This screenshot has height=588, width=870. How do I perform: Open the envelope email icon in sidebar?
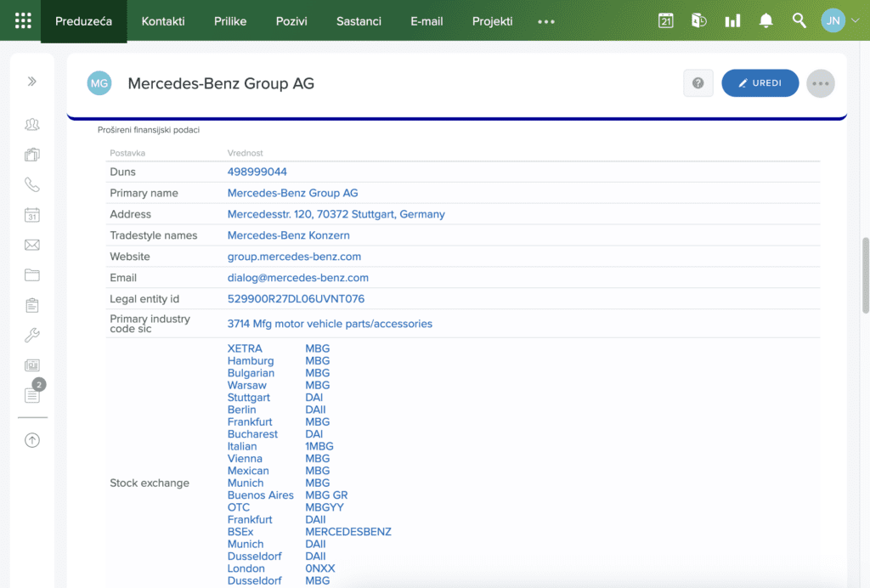tap(32, 245)
